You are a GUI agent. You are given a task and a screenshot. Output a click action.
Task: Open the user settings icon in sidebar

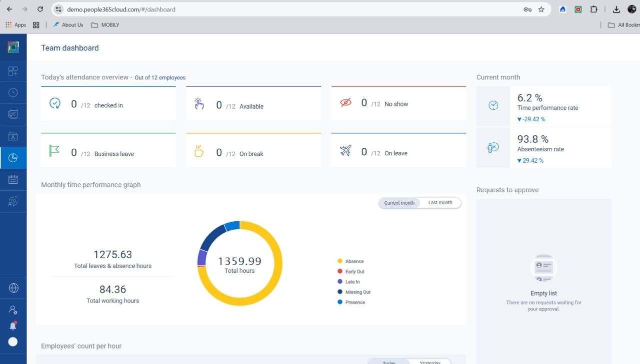point(13,310)
